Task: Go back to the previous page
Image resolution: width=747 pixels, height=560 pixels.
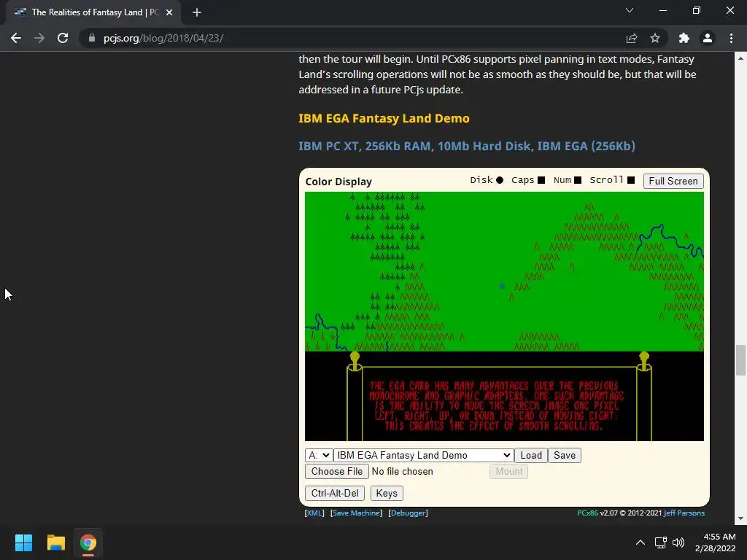Action: [x=16, y=38]
